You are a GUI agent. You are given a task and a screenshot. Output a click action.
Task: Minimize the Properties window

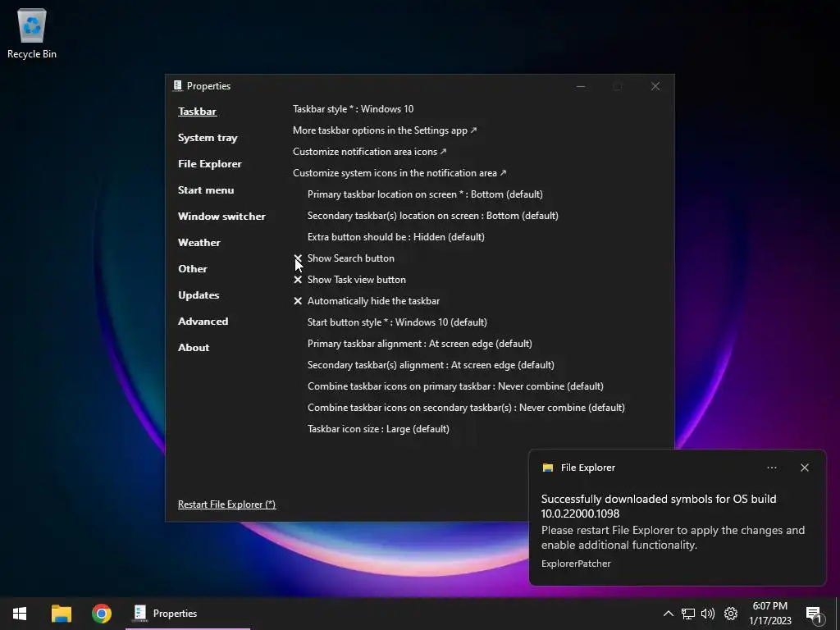click(581, 86)
